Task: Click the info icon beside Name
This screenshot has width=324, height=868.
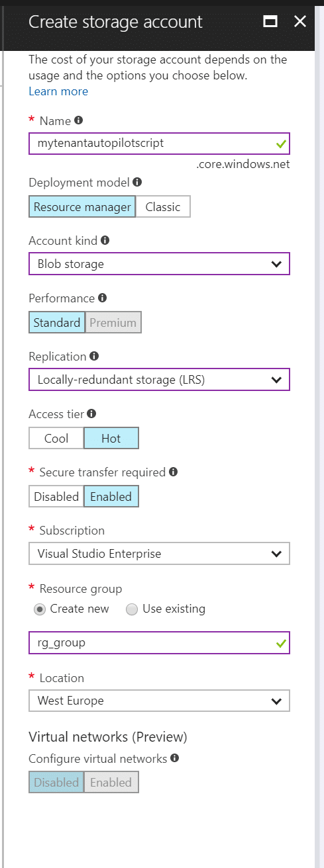Action: coord(79,120)
